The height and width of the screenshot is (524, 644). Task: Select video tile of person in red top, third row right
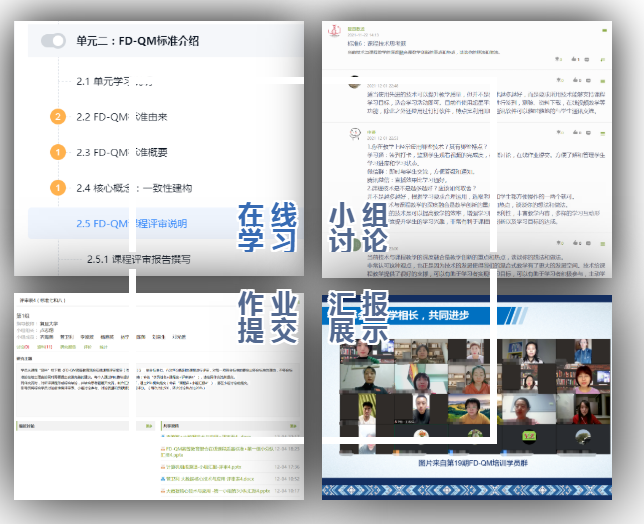coord(583,409)
